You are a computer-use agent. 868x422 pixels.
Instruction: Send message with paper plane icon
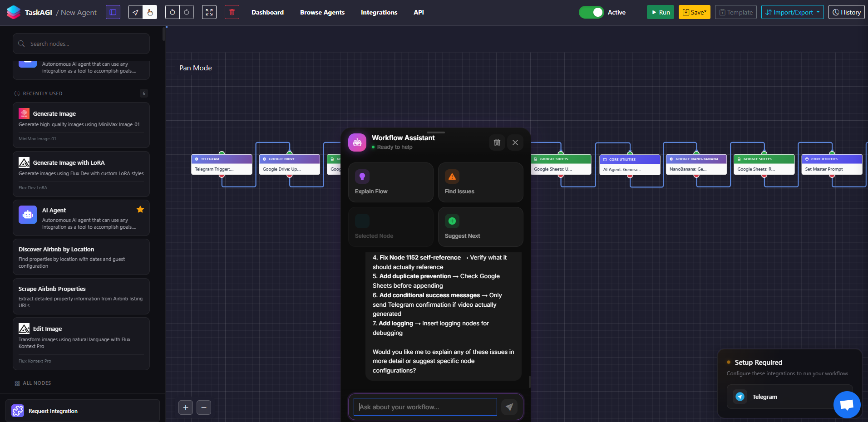pos(509,407)
